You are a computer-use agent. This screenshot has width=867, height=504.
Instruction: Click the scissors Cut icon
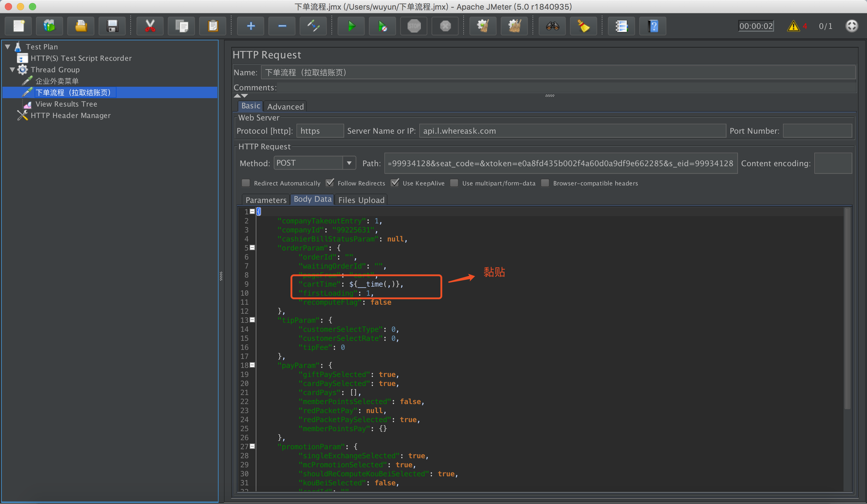point(150,26)
